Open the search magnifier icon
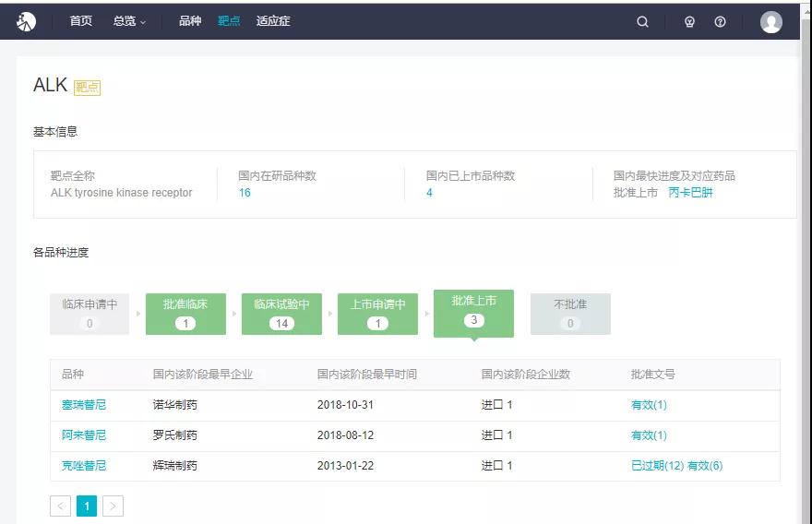Image resolution: width=812 pixels, height=524 pixels. click(x=642, y=22)
